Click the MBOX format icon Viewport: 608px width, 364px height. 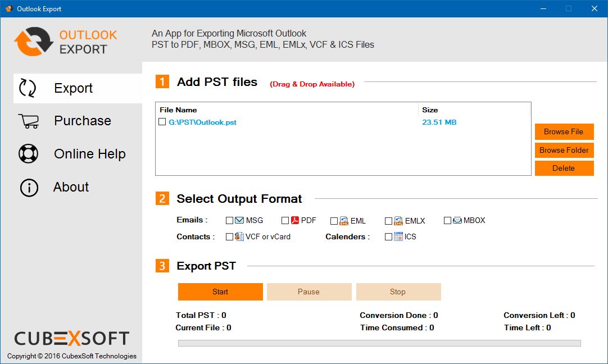[457, 220]
